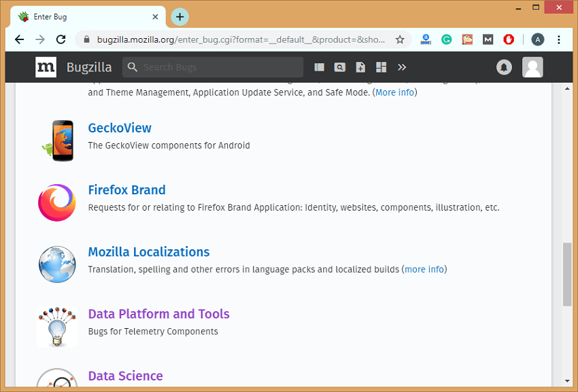Click the address bar URL
Viewport: 578px width, 392px height.
click(x=241, y=39)
